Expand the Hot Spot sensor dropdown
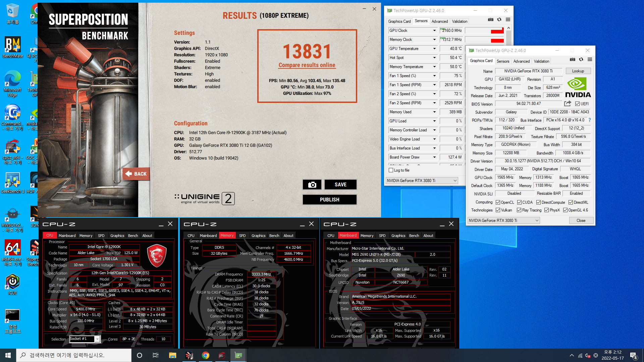The height and width of the screenshot is (362, 644). click(x=434, y=58)
